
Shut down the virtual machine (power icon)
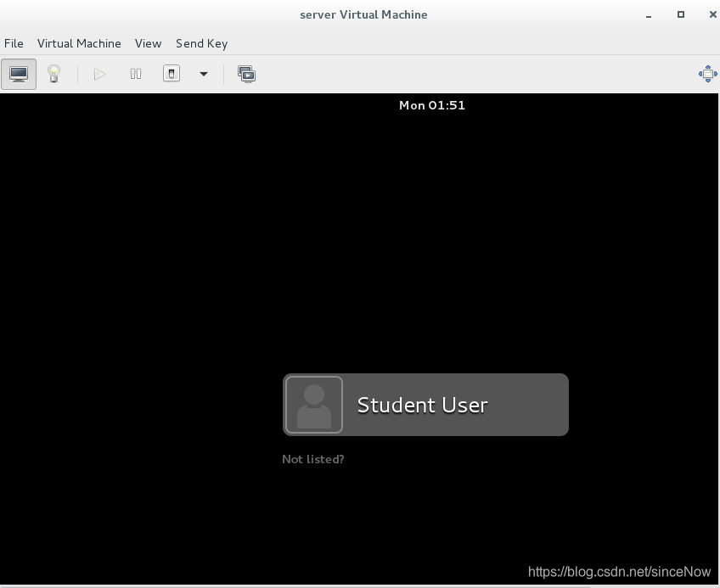pyautogui.click(x=172, y=74)
